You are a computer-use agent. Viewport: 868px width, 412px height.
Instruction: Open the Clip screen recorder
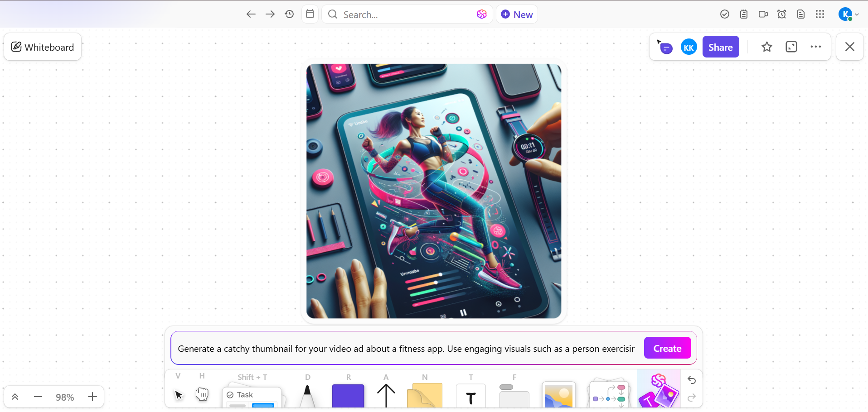763,14
